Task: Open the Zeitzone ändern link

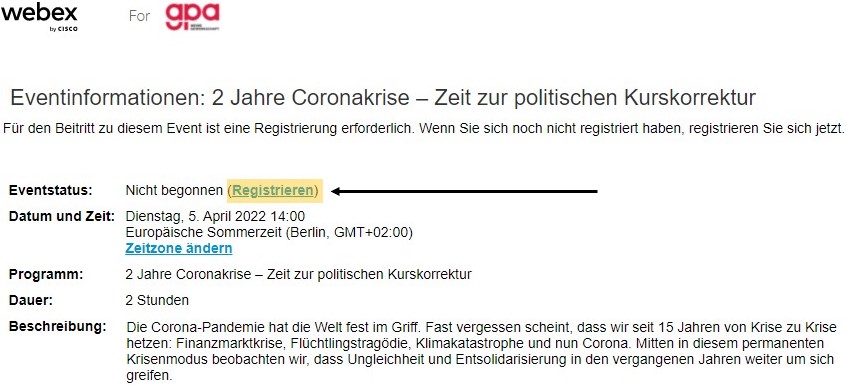Action: click(179, 248)
